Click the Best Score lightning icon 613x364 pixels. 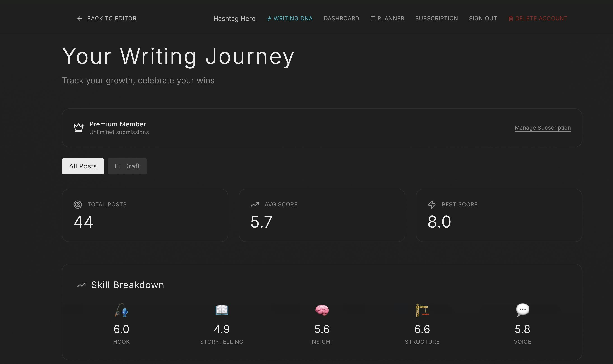(x=432, y=205)
